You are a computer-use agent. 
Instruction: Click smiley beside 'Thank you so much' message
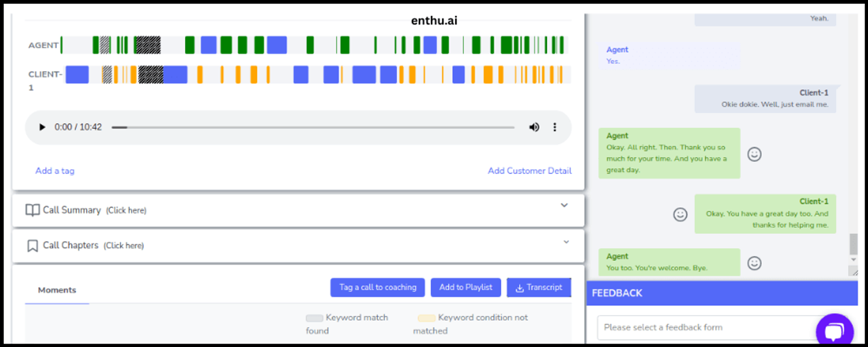(755, 155)
